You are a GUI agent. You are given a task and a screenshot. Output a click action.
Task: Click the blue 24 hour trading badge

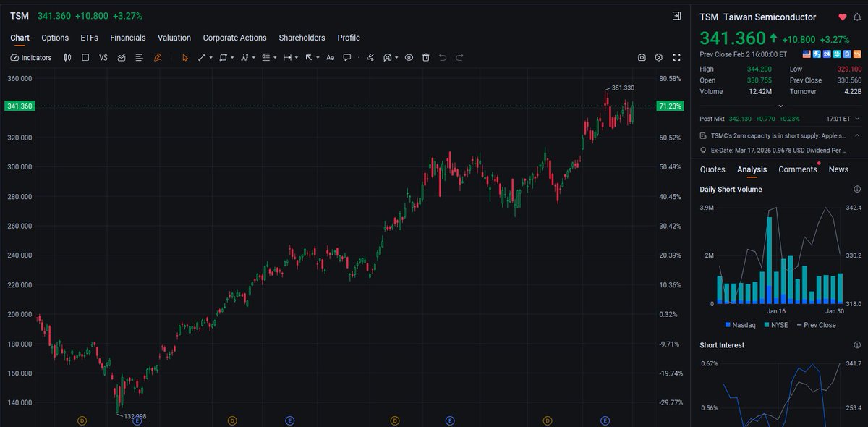827,54
